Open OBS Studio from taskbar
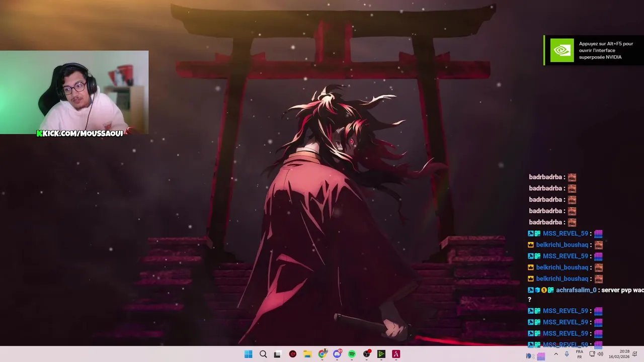The image size is (644, 362). click(367, 354)
